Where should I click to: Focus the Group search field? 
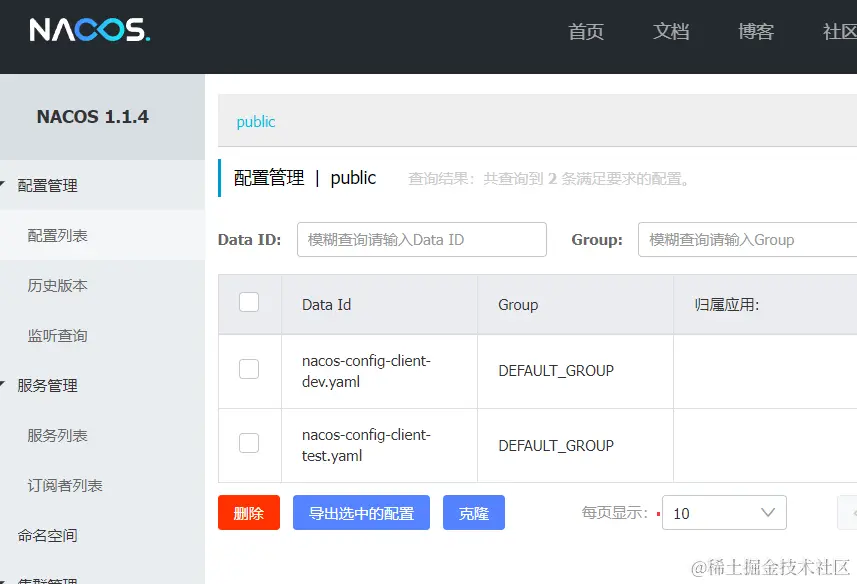click(x=748, y=239)
